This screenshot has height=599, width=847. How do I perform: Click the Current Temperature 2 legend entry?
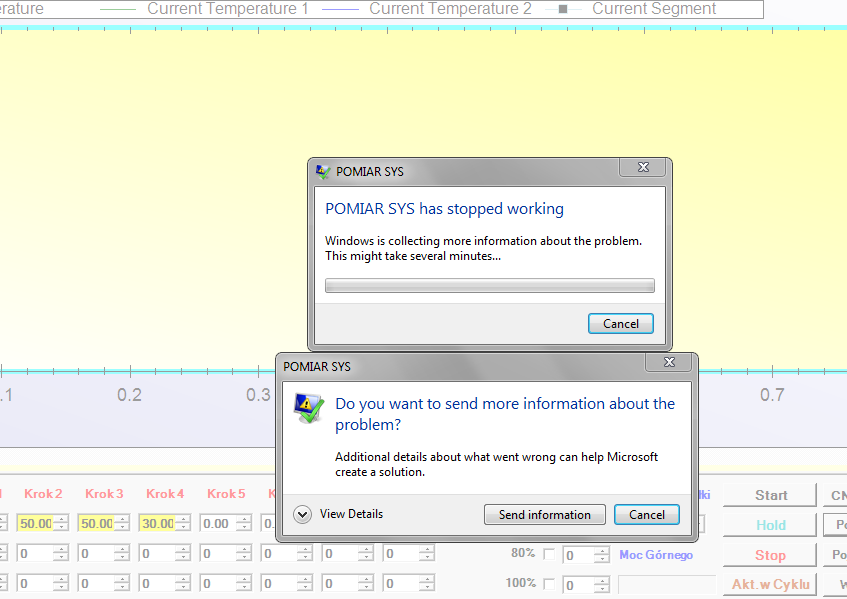[427, 9]
